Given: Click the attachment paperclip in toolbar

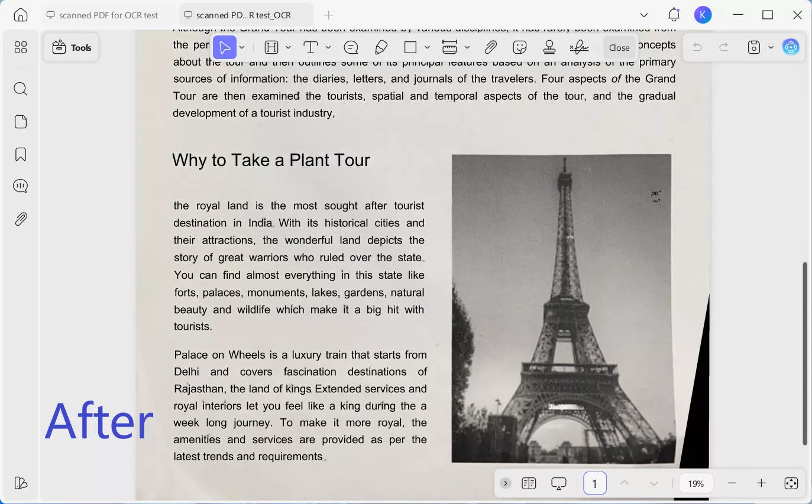Looking at the screenshot, I should [490, 47].
